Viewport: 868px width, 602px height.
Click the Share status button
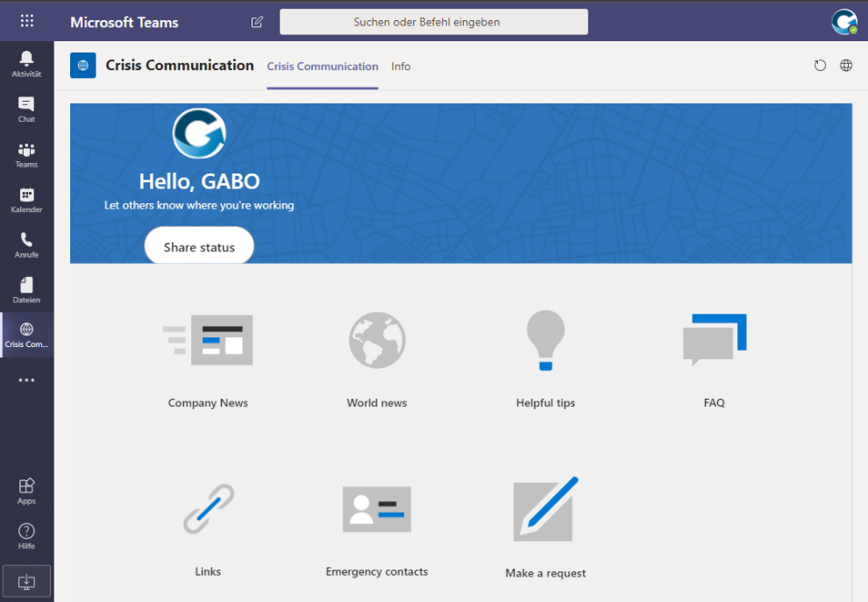tap(199, 246)
